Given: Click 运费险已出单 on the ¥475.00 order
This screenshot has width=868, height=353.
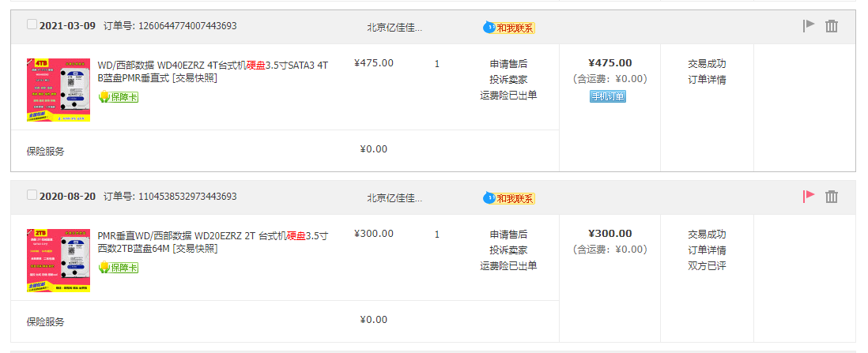Looking at the screenshot, I should 508,96.
